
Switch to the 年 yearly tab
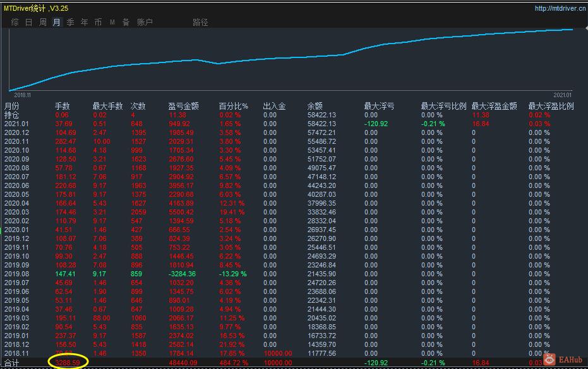pyautogui.click(x=85, y=22)
